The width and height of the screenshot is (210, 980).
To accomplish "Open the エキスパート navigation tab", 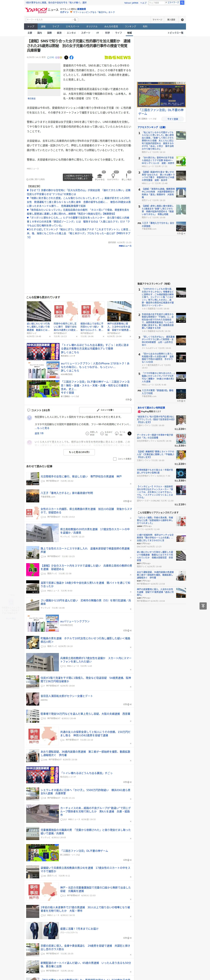I will [x=72, y=27].
